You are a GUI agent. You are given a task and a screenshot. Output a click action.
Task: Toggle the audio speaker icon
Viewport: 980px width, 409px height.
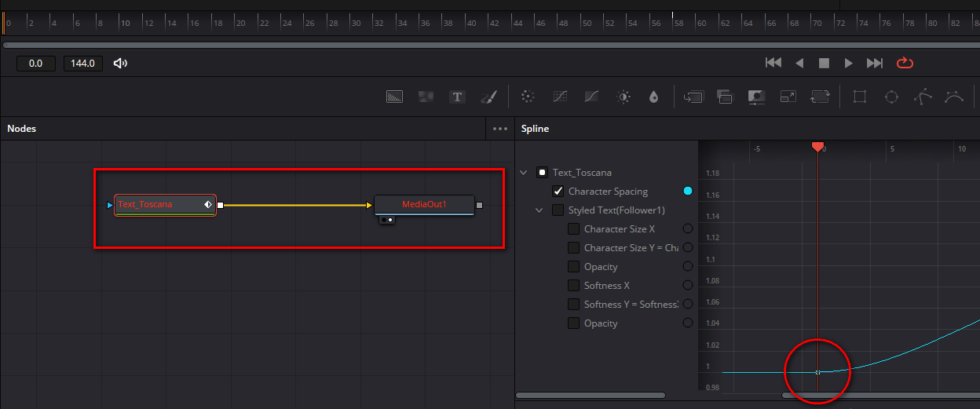point(120,64)
